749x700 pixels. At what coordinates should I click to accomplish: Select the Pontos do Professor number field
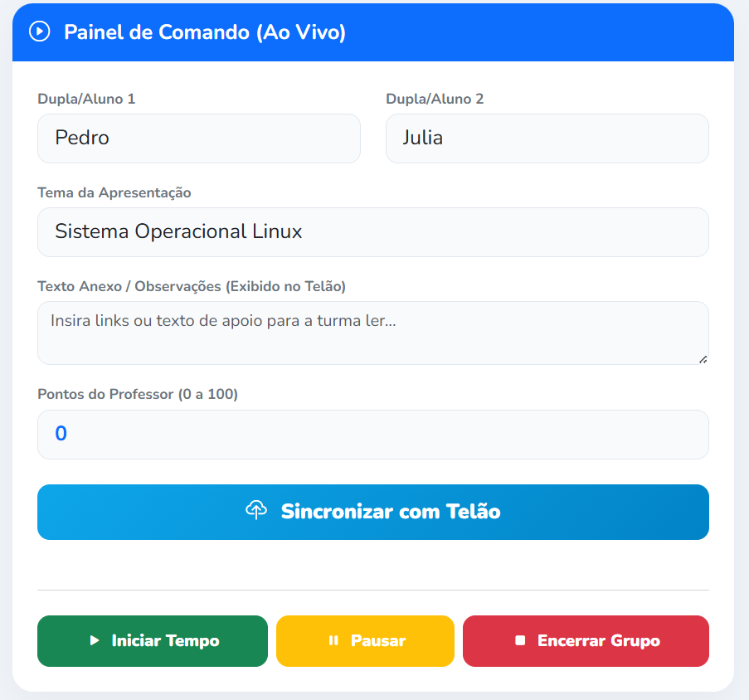372,434
